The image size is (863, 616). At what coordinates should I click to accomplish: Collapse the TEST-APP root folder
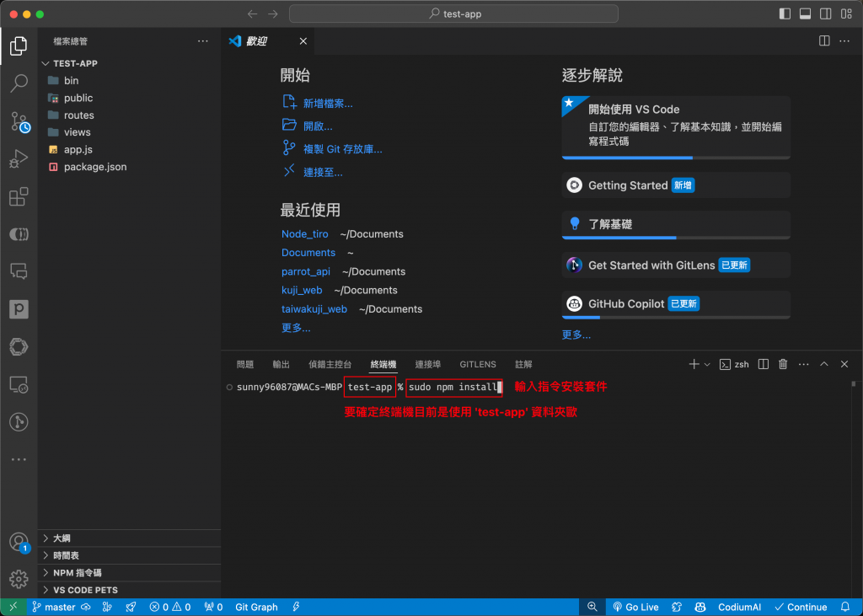(x=129, y=63)
